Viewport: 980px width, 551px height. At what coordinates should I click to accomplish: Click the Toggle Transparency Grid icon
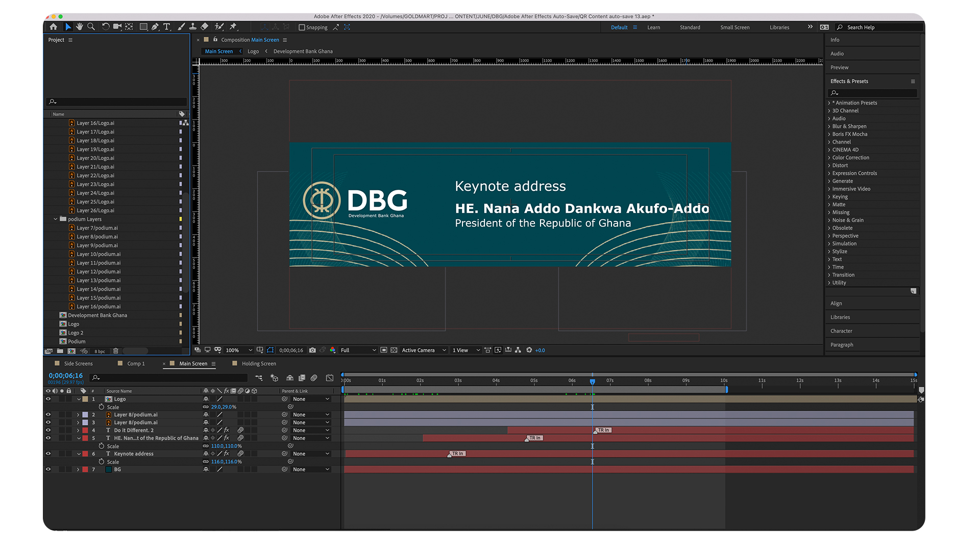point(394,350)
